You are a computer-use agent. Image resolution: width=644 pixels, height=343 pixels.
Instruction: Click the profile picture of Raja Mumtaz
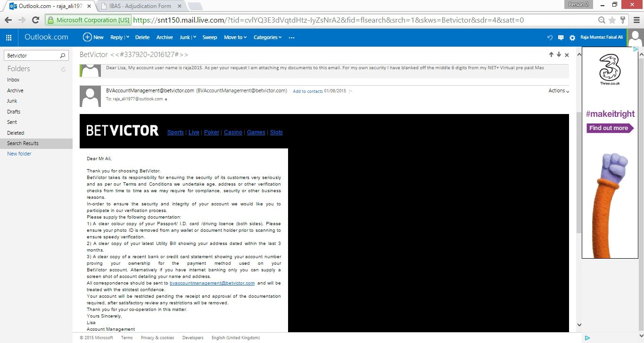pos(636,38)
